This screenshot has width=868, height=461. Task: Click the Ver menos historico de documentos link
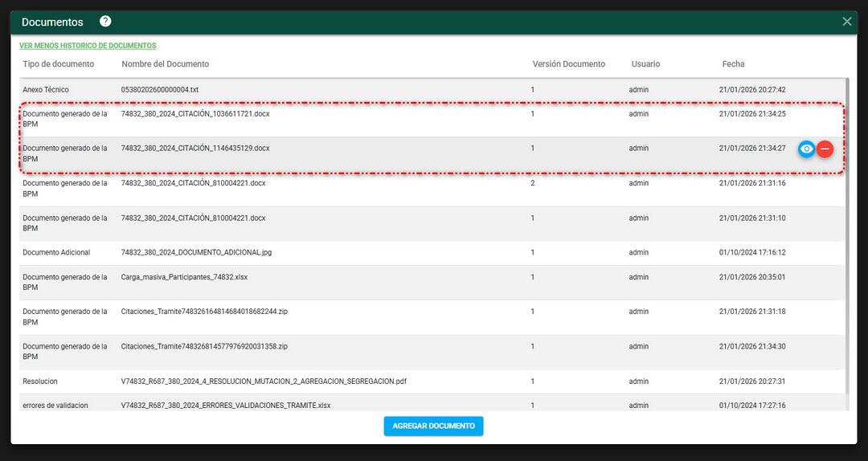coord(88,46)
